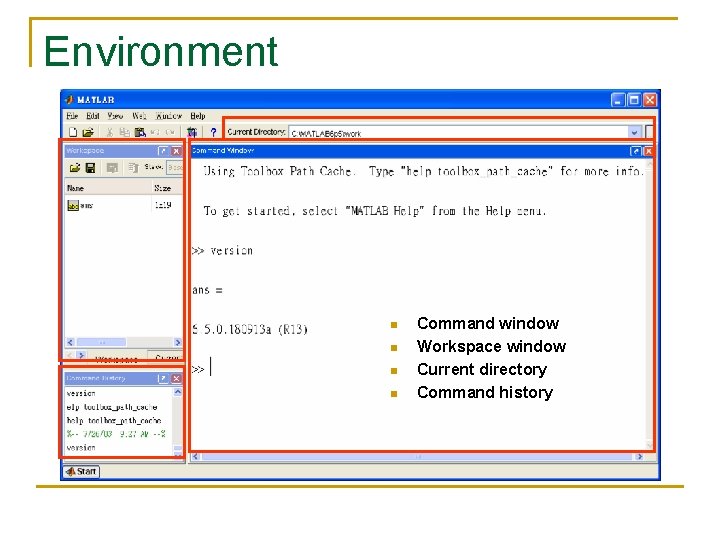Click the Redo toolbar icon
The image size is (720, 540).
click(170, 132)
